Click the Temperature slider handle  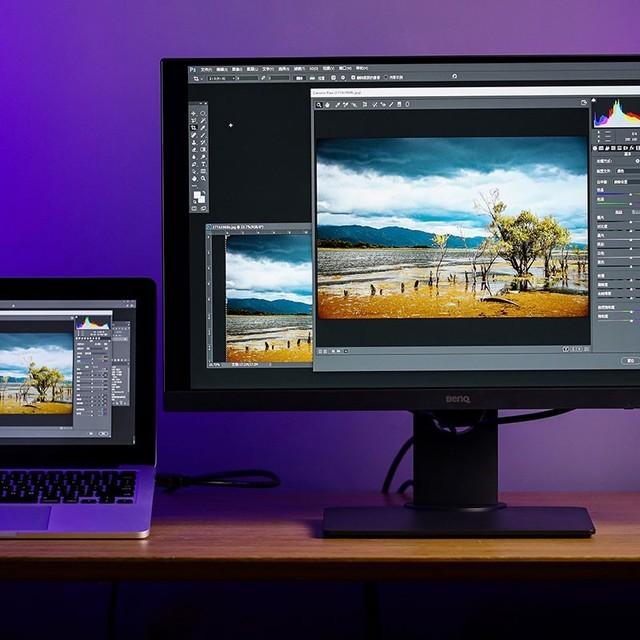point(631,195)
